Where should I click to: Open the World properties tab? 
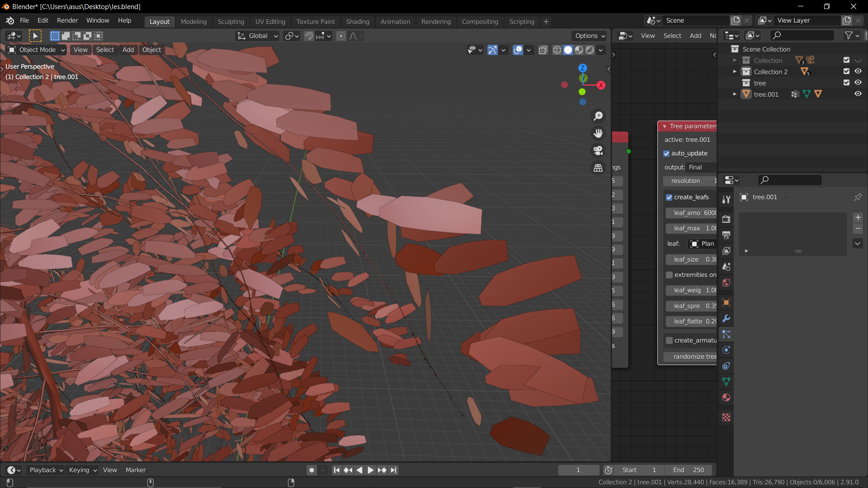tap(726, 282)
